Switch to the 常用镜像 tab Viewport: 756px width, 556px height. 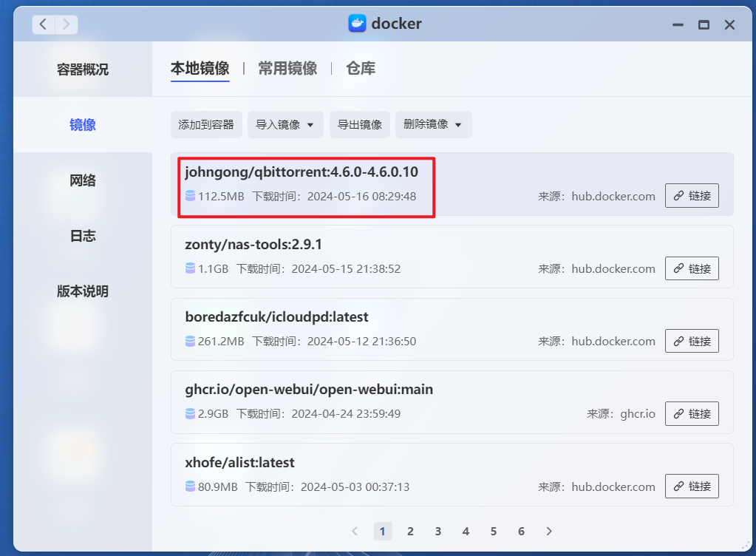click(x=287, y=69)
